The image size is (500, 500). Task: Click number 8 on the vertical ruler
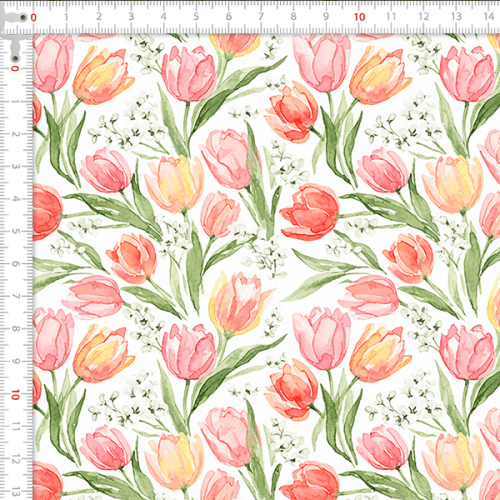[16, 329]
